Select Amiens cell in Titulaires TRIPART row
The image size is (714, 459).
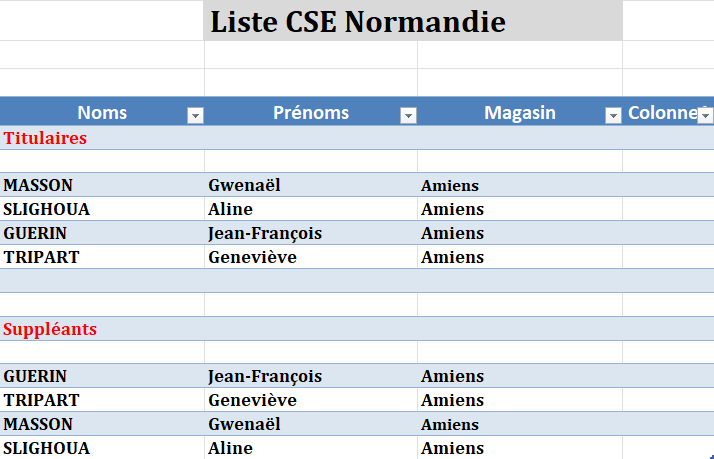click(452, 257)
